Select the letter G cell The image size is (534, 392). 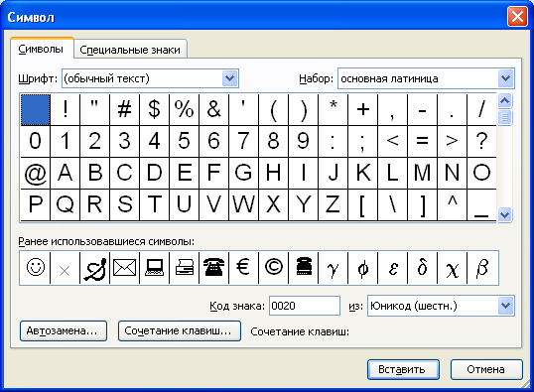click(x=243, y=173)
